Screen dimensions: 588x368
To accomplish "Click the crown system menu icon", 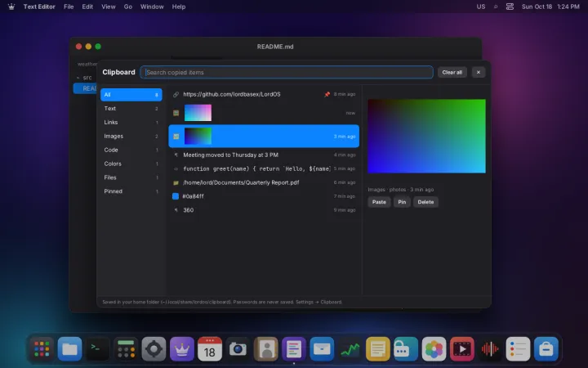I will coord(11,7).
